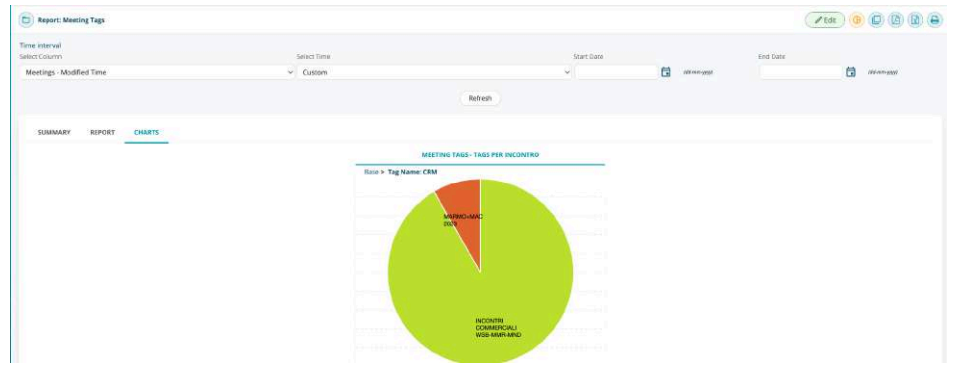
Task: Click the print report icon
Action: (934, 20)
